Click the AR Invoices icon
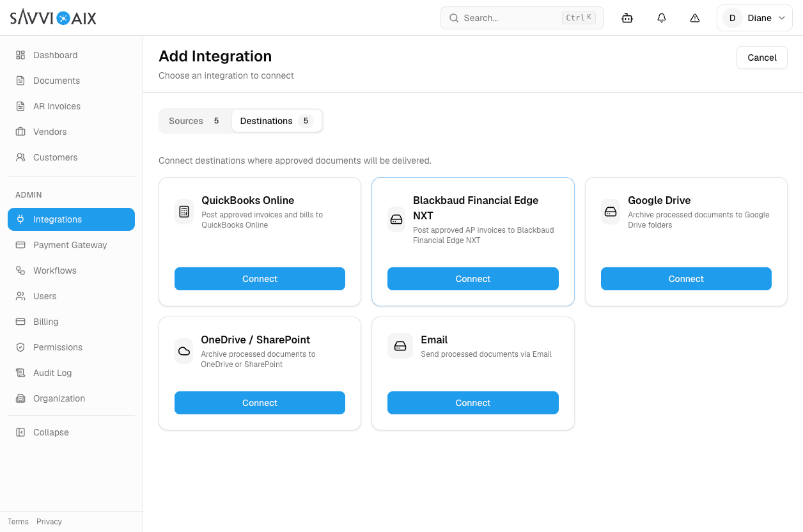 [x=20, y=106]
